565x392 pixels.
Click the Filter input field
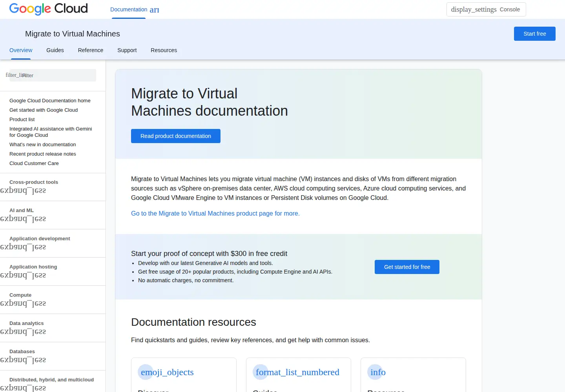(53, 75)
